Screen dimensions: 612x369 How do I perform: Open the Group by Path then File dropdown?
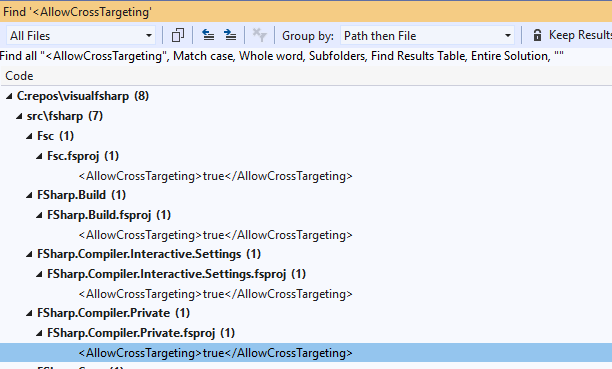pos(427,36)
